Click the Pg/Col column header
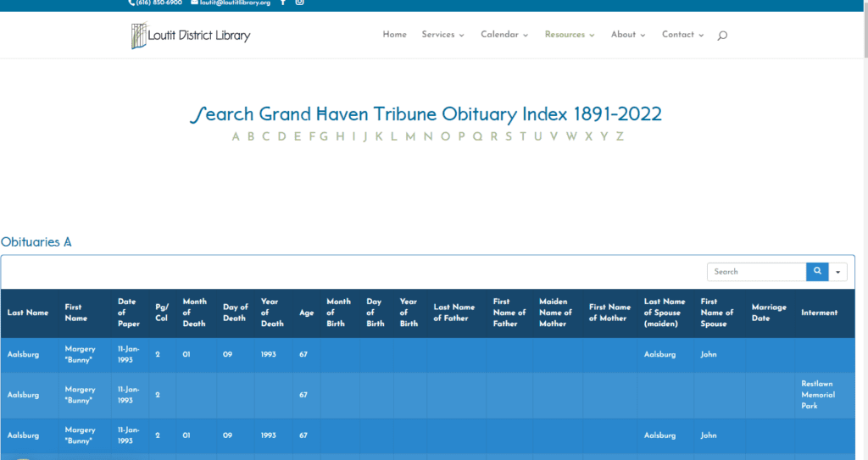Viewport: 868px width, 460px height. [162, 313]
